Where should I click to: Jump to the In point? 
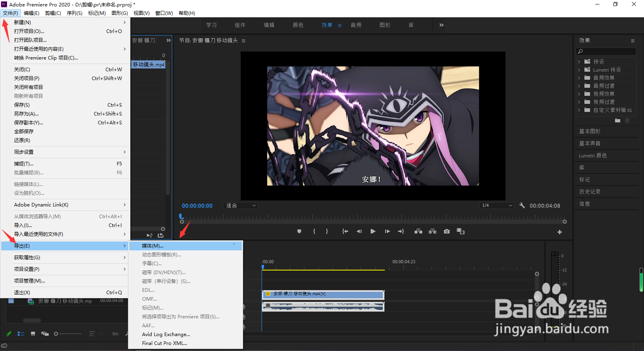[345, 231]
